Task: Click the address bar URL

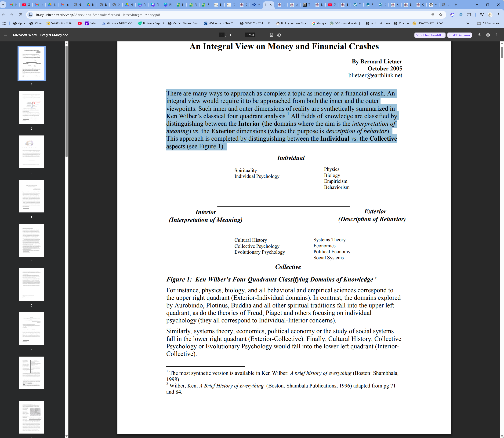Action: coord(97,15)
